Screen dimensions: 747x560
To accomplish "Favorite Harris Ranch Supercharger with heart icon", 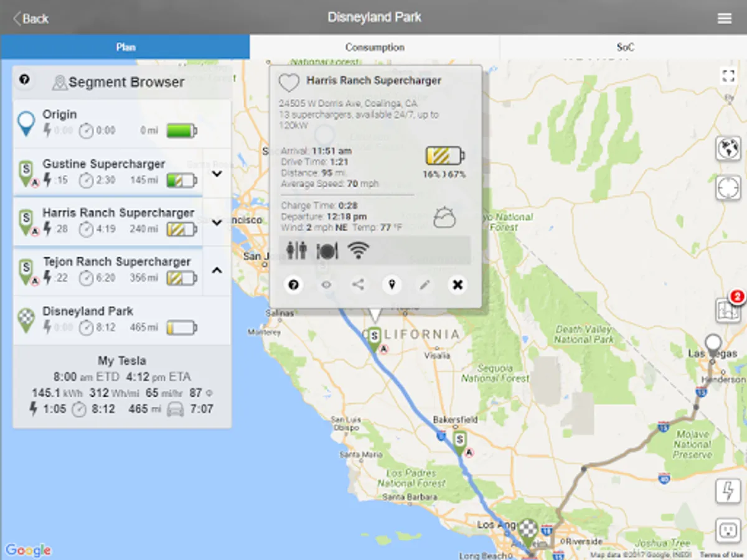I will pyautogui.click(x=289, y=83).
